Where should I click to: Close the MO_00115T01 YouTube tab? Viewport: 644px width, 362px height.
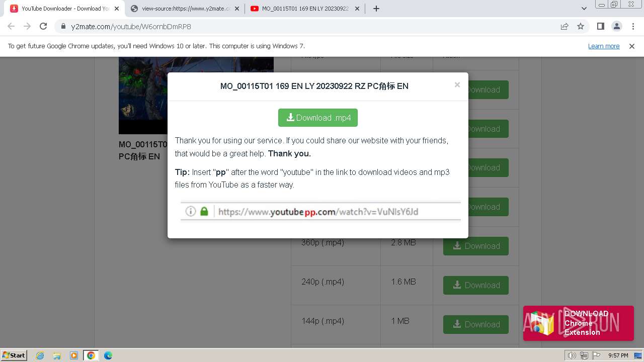(357, 9)
